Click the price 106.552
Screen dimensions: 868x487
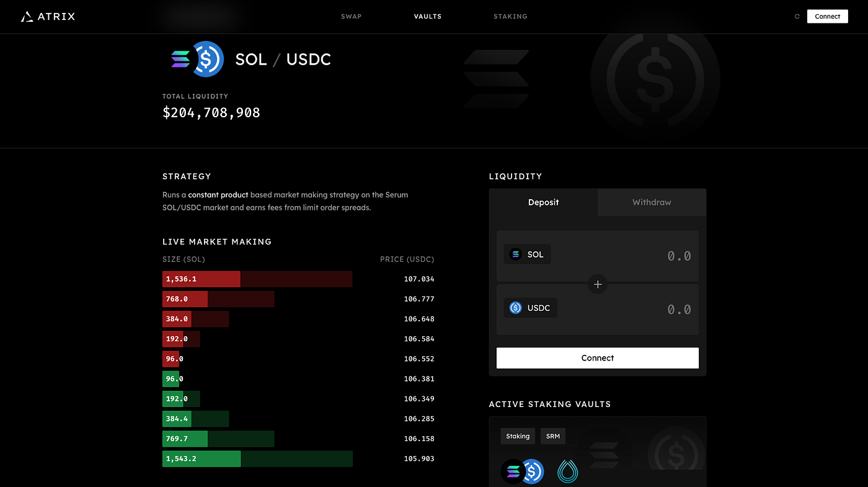[x=419, y=359]
